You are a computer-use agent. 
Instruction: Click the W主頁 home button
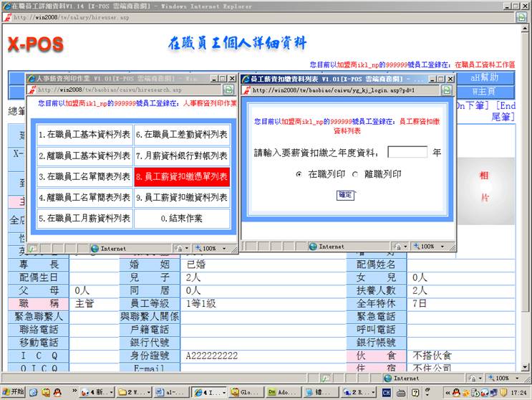click(x=484, y=92)
